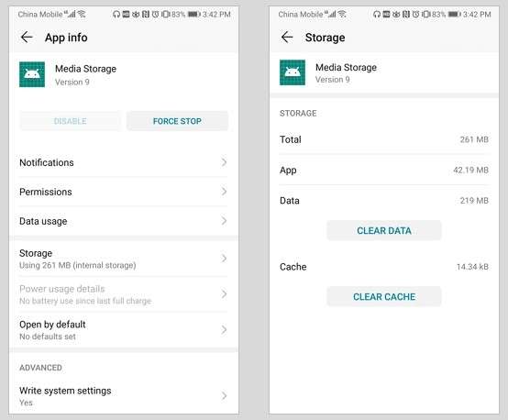Open Notifications settings
Image resolution: width=508 pixels, height=420 pixels.
pyautogui.click(x=124, y=162)
